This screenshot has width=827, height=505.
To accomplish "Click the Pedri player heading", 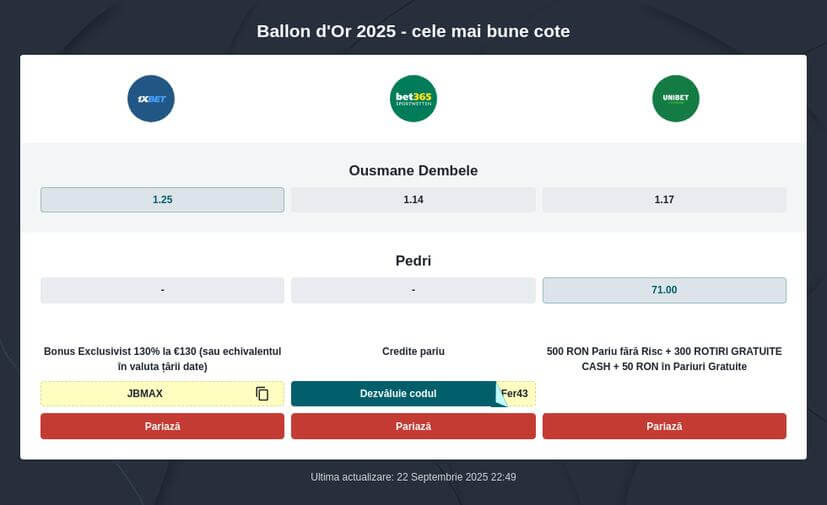I will (413, 261).
